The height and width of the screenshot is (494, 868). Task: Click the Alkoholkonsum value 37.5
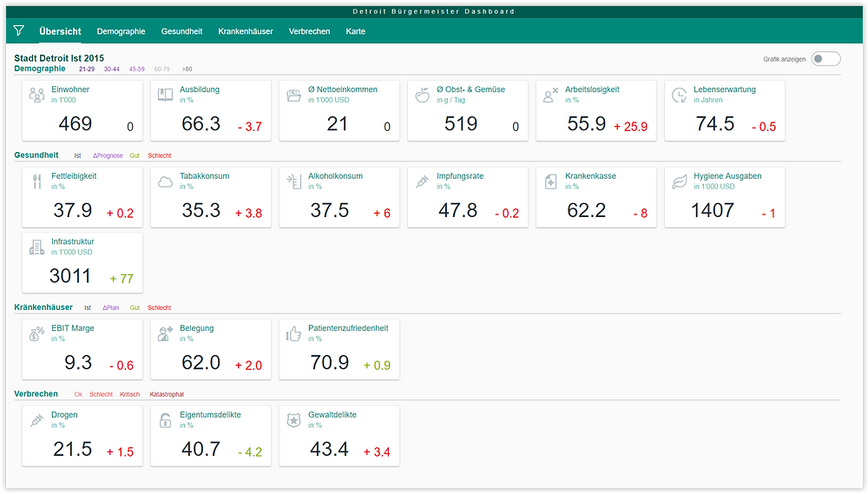(329, 210)
